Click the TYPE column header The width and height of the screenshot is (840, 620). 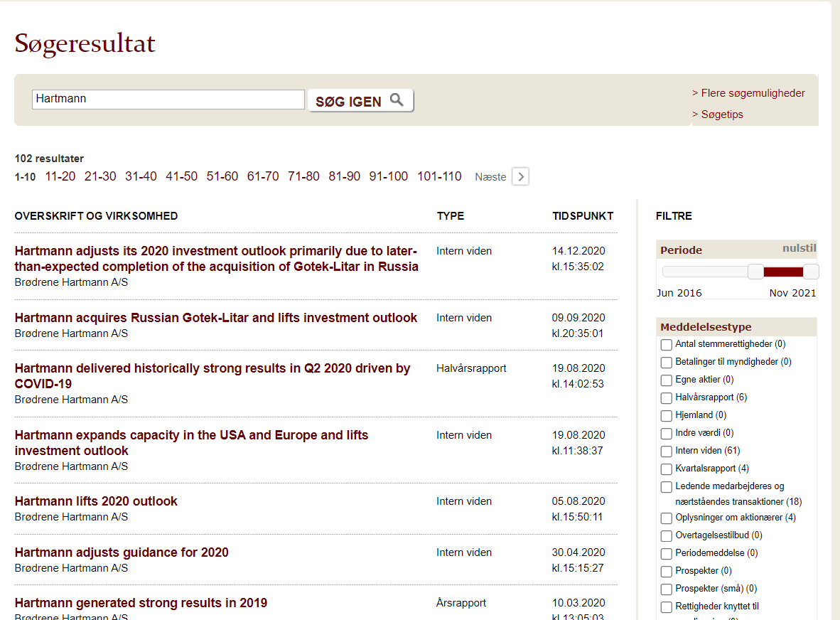point(451,216)
